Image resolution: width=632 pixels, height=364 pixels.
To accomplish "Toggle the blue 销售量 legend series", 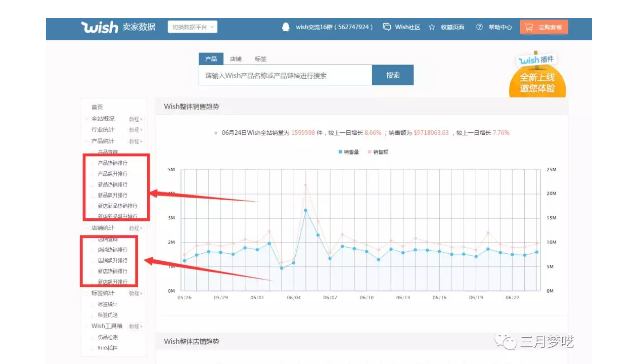I will point(349,152).
